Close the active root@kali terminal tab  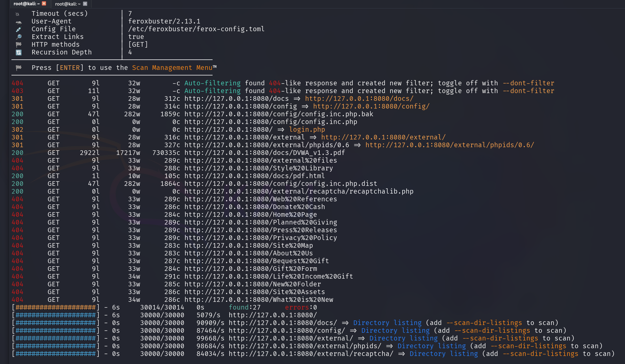[x=44, y=4]
